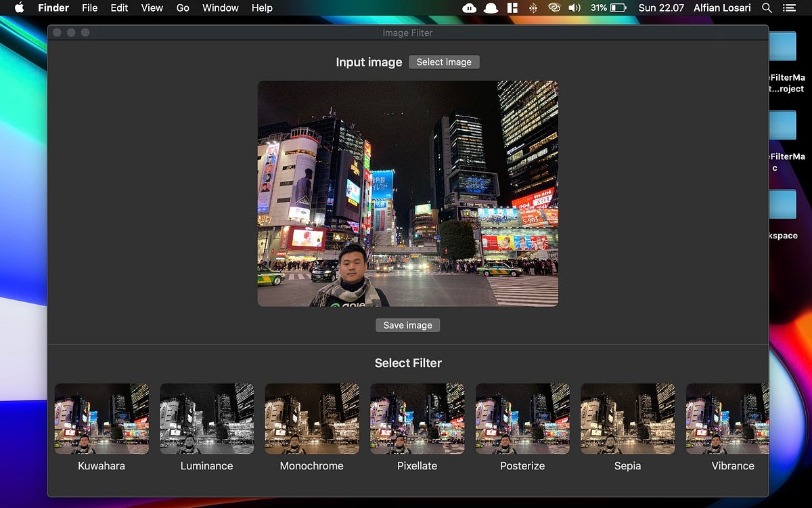Select the Monochrome filter preview
The image size is (812, 508).
[312, 418]
